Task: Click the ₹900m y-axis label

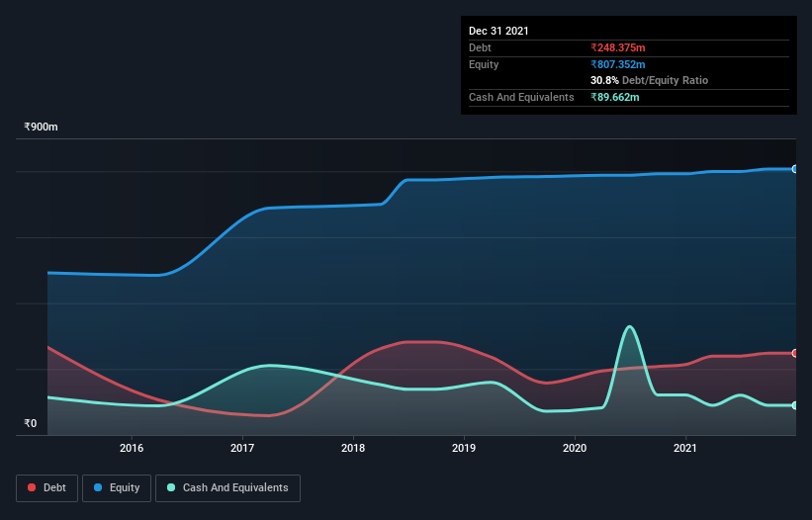Action: click(x=41, y=127)
